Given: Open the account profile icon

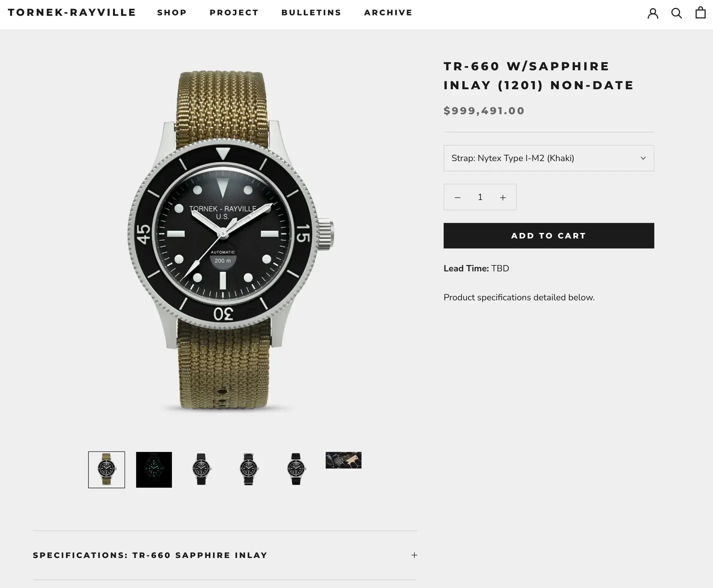Looking at the screenshot, I should click(x=653, y=13).
